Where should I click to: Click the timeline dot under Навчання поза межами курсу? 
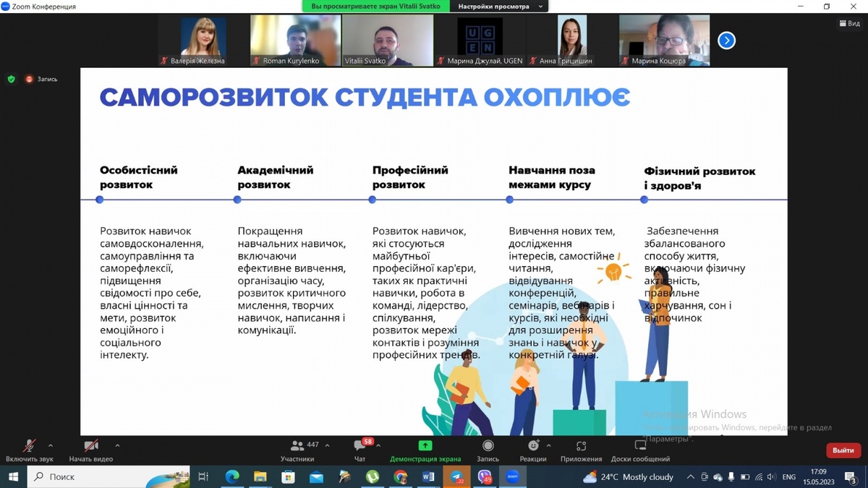pyautogui.click(x=509, y=200)
